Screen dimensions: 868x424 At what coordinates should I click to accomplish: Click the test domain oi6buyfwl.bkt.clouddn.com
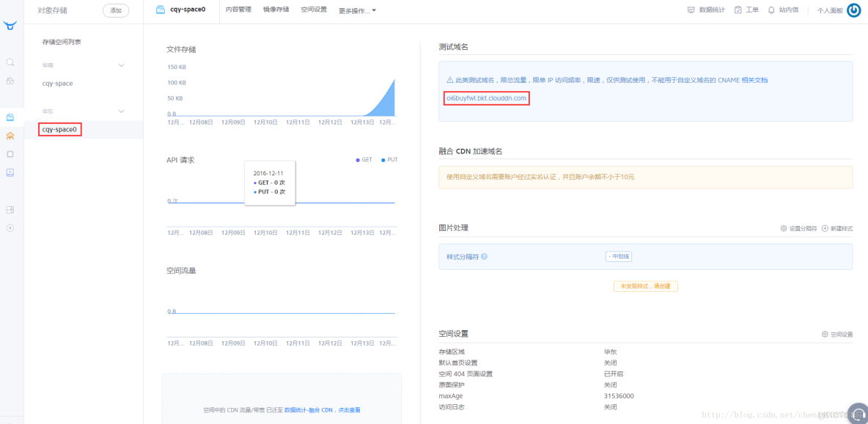coord(486,97)
